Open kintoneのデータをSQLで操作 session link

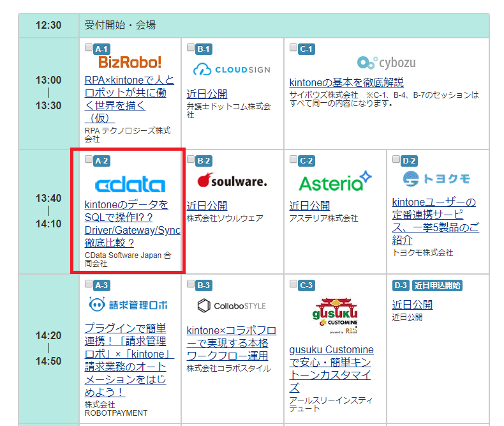click(x=133, y=224)
